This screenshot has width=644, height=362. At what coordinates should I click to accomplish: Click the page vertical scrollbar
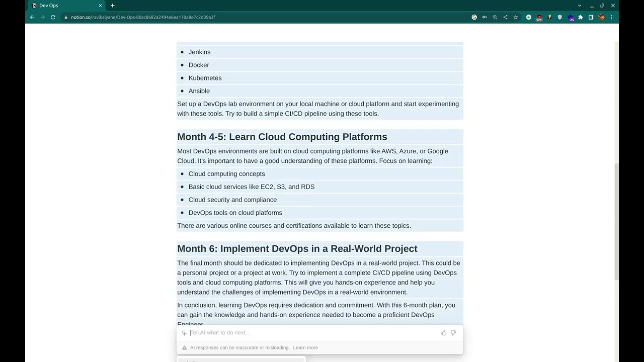[616, 221]
